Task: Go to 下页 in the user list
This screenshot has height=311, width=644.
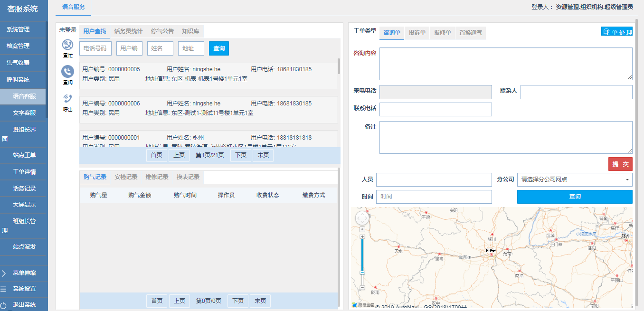Action: pyautogui.click(x=241, y=155)
